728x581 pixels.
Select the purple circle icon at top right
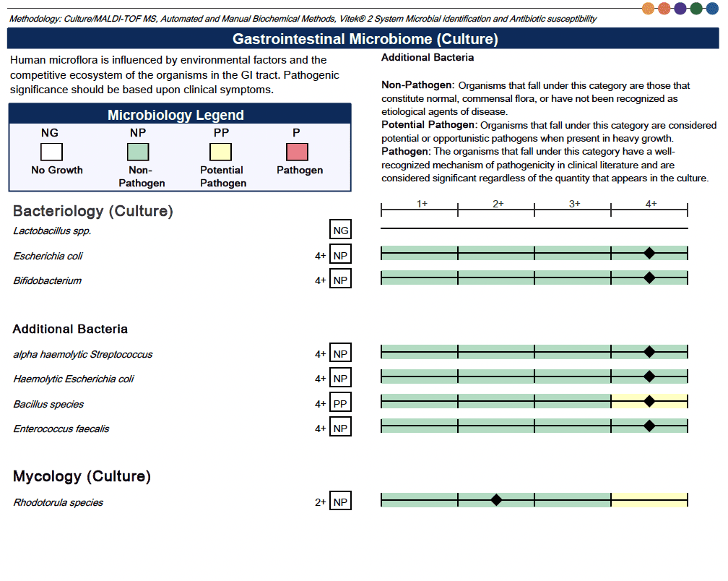tap(680, 8)
